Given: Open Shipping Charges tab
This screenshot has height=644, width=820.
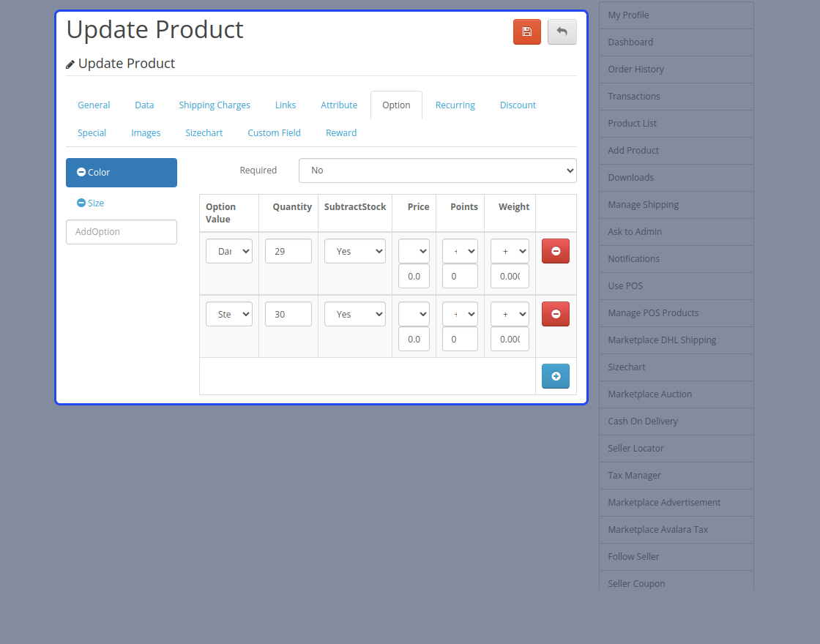Looking at the screenshot, I should 215,105.
